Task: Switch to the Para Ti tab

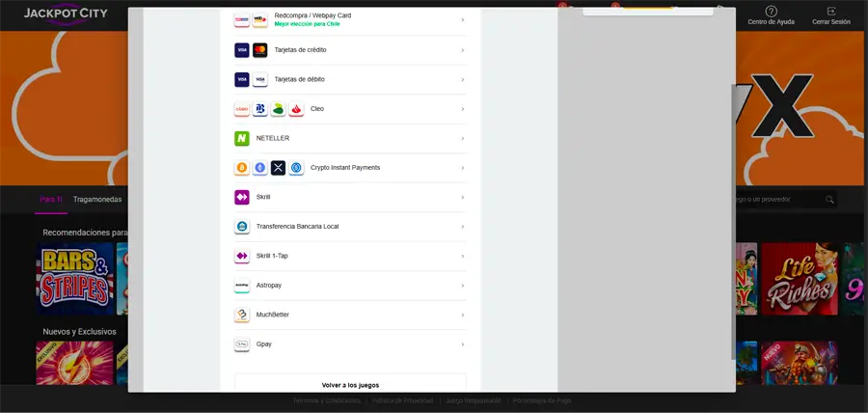Action: pyautogui.click(x=51, y=200)
